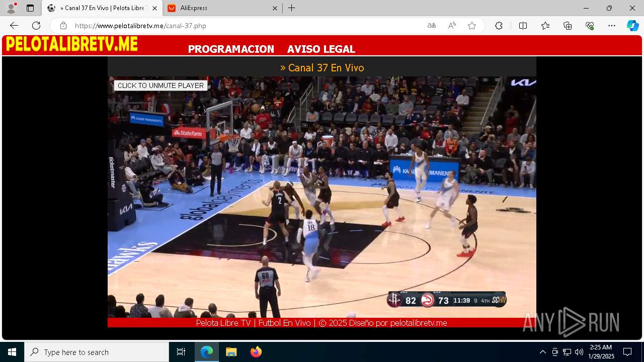Activate Read aloud icon

(x=452, y=26)
